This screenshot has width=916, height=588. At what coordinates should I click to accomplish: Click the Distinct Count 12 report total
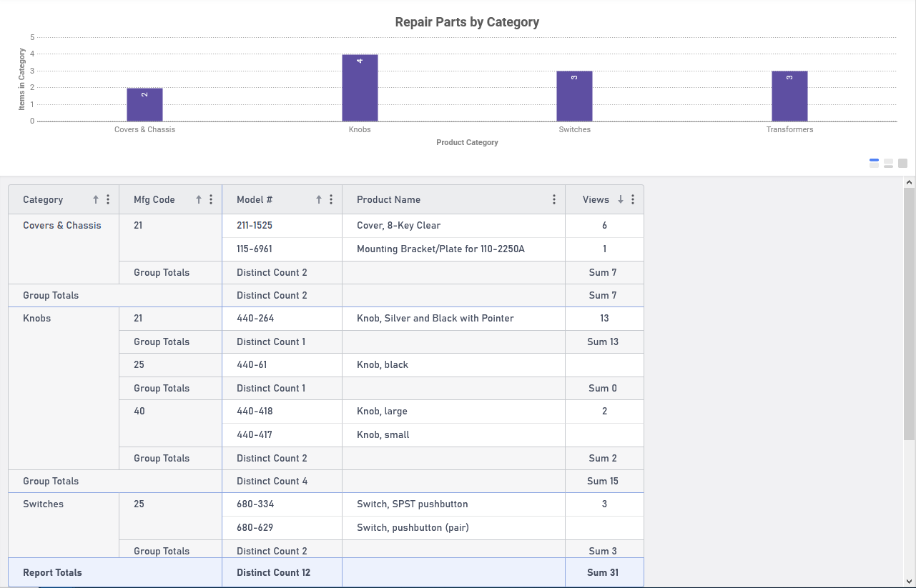[x=274, y=572]
